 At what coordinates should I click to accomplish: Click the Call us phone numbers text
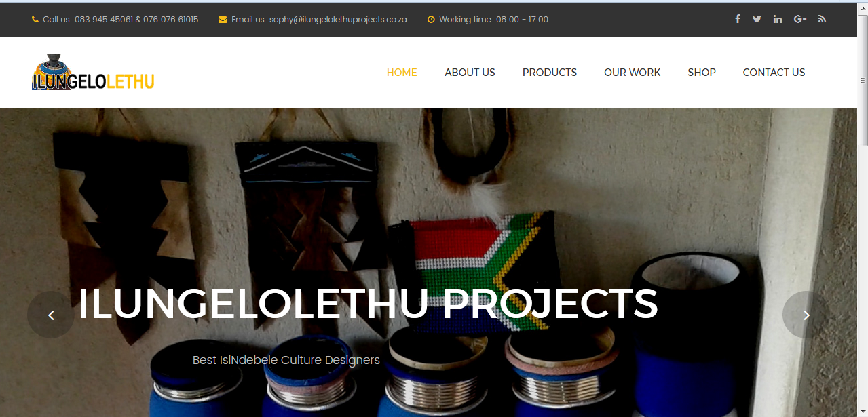point(121,20)
